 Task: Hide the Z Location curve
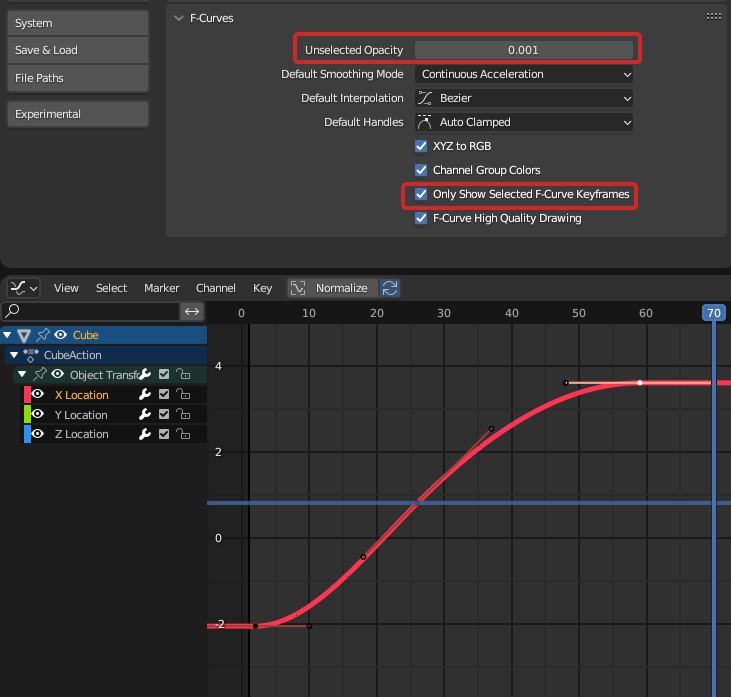pos(38,434)
